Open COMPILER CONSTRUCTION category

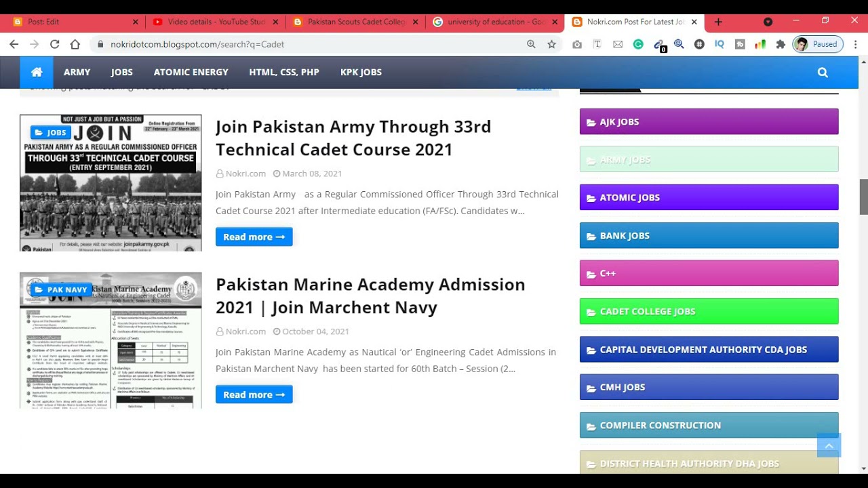coord(709,426)
